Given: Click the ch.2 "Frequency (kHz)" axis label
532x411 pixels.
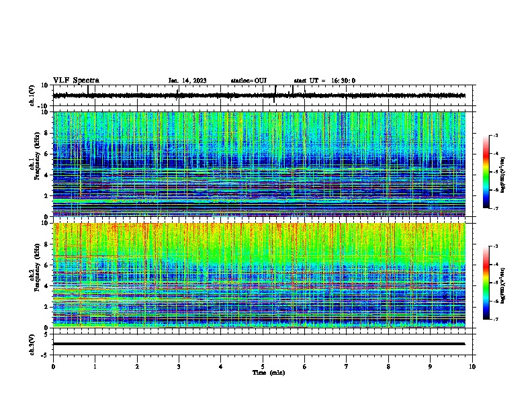Looking at the screenshot, I should point(37,267).
